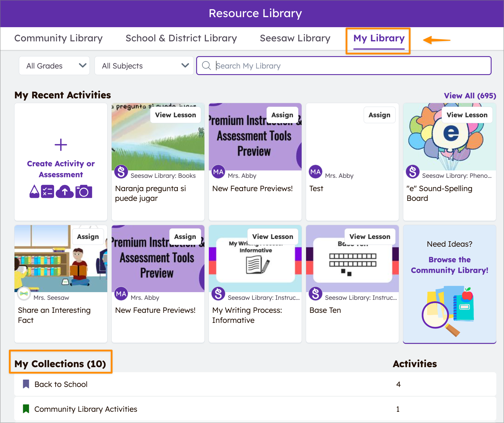Click the Seesaw logo icon on Naranja book card
Viewport: 504px width, 423px height.
click(x=121, y=171)
